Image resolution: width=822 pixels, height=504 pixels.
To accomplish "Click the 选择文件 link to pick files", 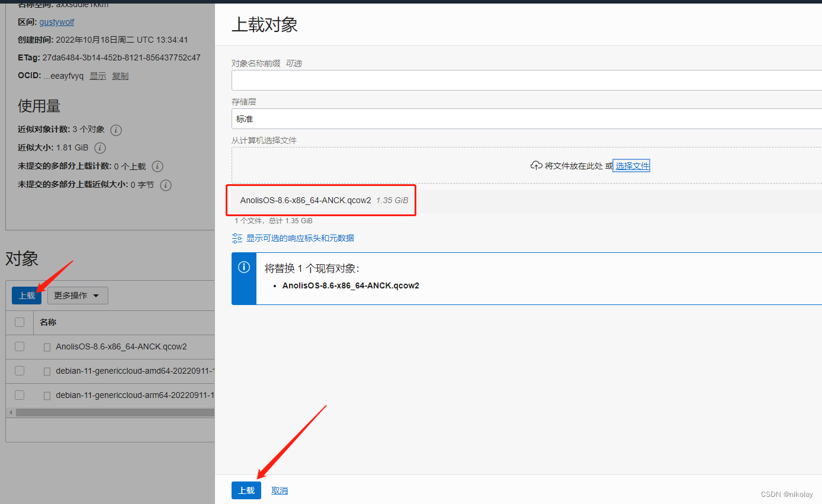I will [631, 165].
